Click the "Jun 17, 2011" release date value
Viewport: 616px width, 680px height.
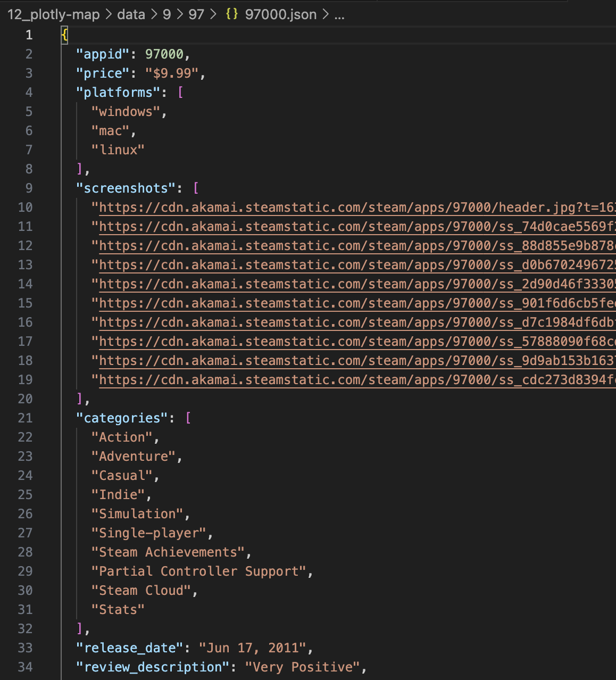[x=253, y=648]
